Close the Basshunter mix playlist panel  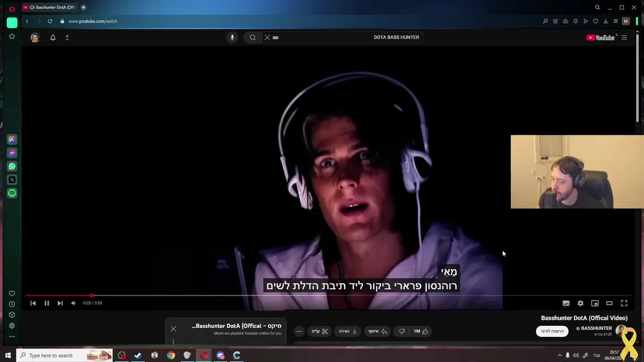click(x=173, y=329)
